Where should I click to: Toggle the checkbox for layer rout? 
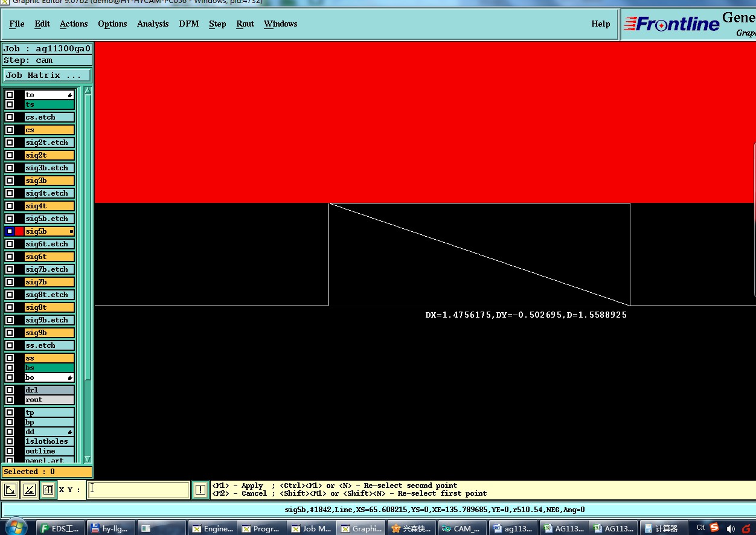[x=10, y=400]
